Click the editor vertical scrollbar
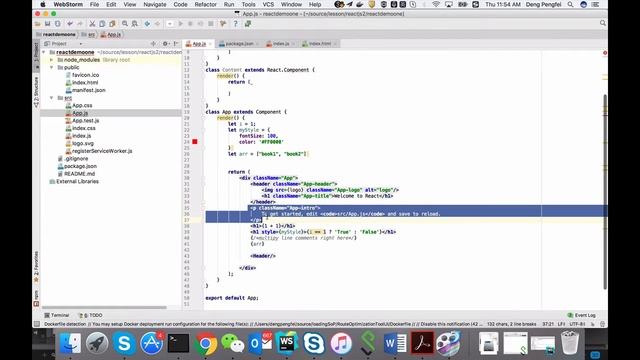 pos(605,192)
